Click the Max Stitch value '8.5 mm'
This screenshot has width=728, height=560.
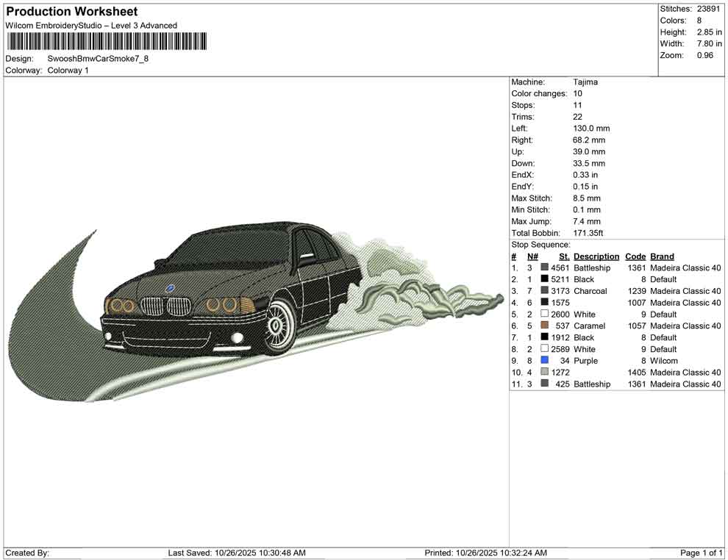587,198
